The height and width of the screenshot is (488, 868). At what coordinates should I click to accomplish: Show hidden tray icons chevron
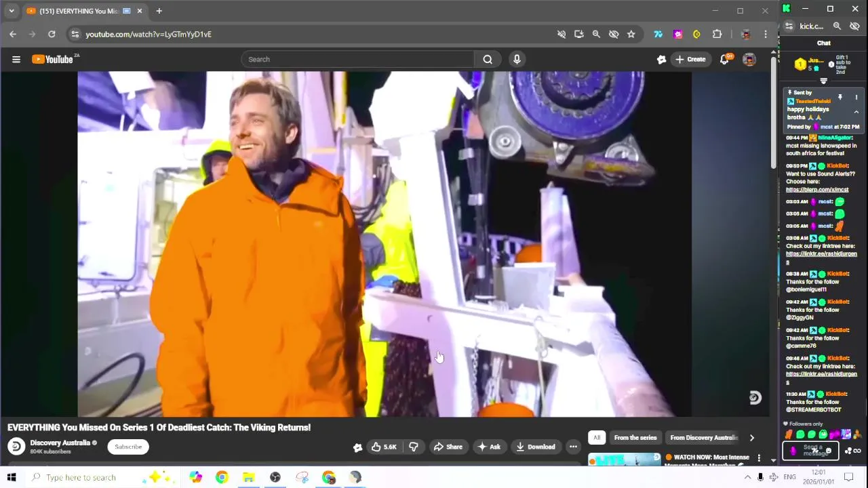tap(747, 477)
